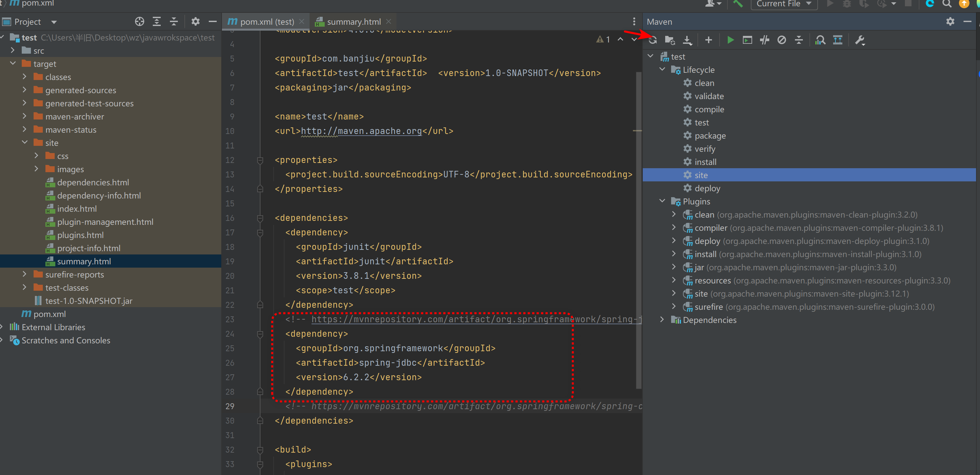Switch to the pom.xml (test) tab
The image size is (980, 475).
262,21
